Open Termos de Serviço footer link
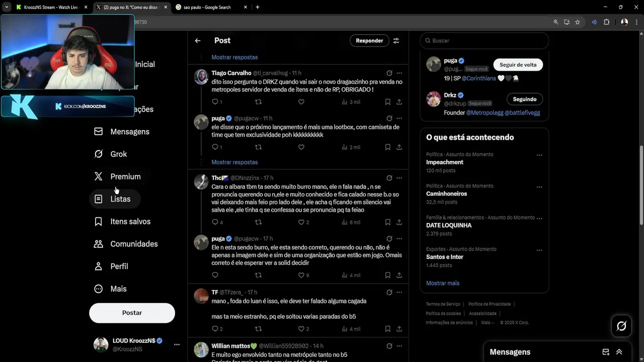644x362 pixels. 443,304
